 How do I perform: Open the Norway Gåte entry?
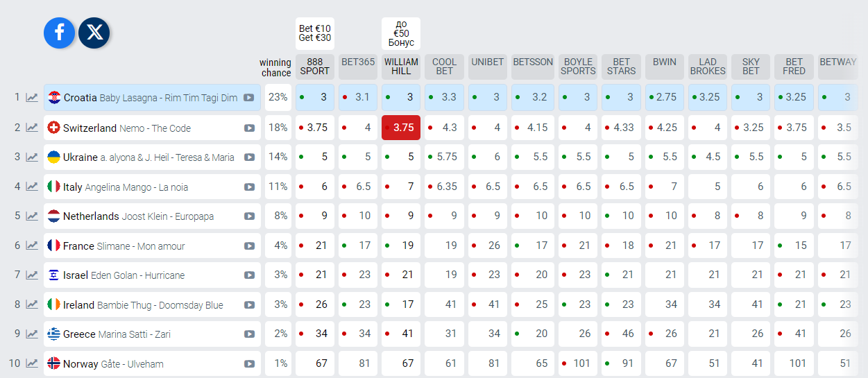(x=152, y=363)
